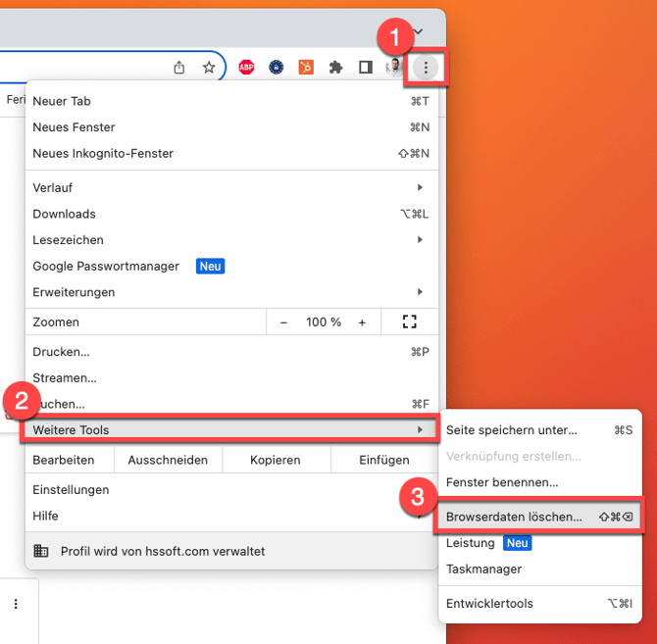Click the Einfügen button
657x644 pixels.
pyautogui.click(x=383, y=460)
